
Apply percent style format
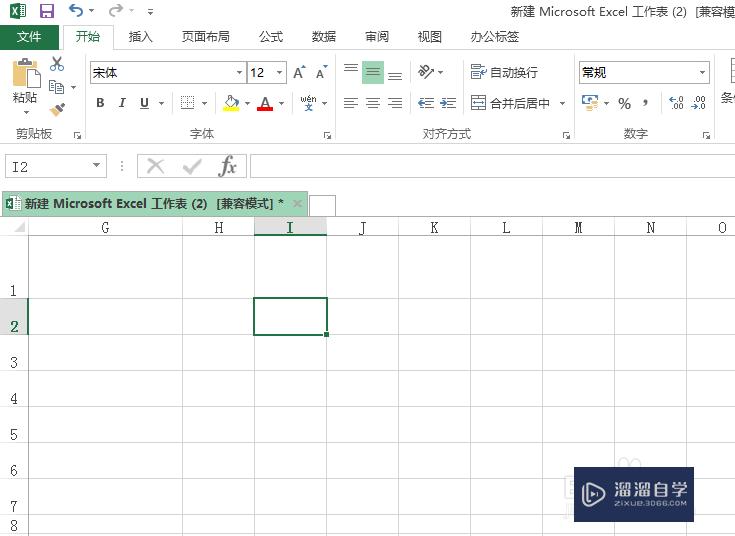624,103
